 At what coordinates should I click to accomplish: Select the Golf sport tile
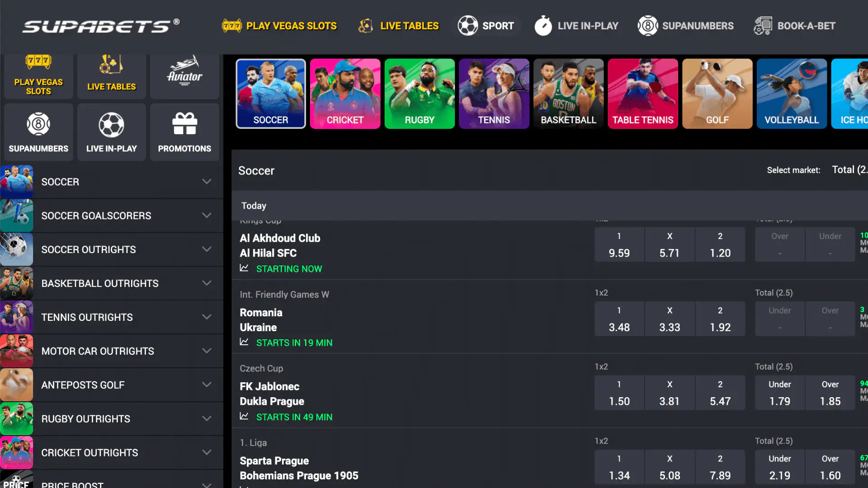717,94
